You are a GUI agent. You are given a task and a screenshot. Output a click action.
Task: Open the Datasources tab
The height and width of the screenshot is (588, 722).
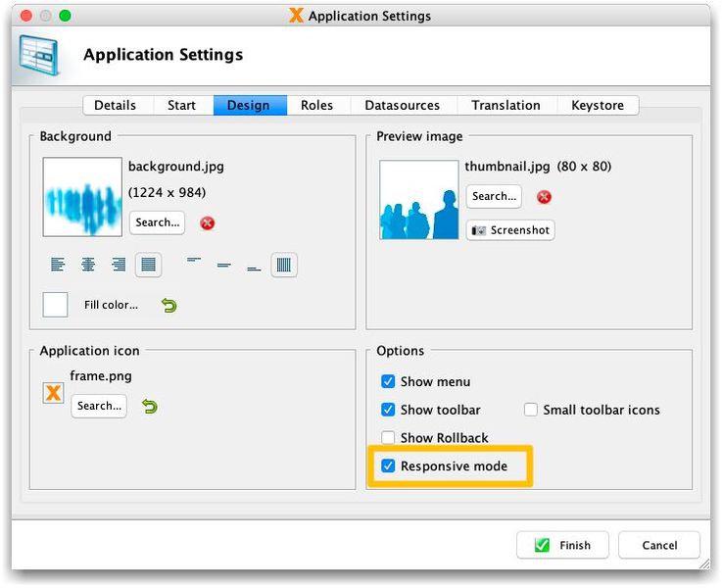[403, 106]
